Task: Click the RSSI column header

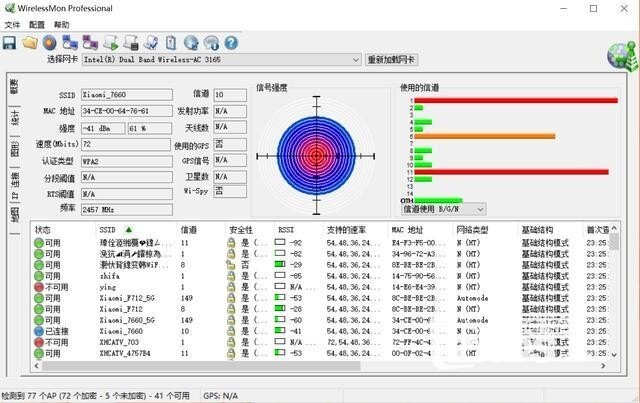Action: [x=286, y=229]
